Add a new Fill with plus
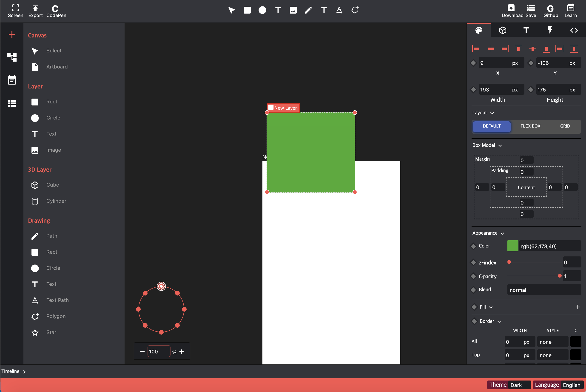This screenshot has height=392, width=586. point(577,307)
